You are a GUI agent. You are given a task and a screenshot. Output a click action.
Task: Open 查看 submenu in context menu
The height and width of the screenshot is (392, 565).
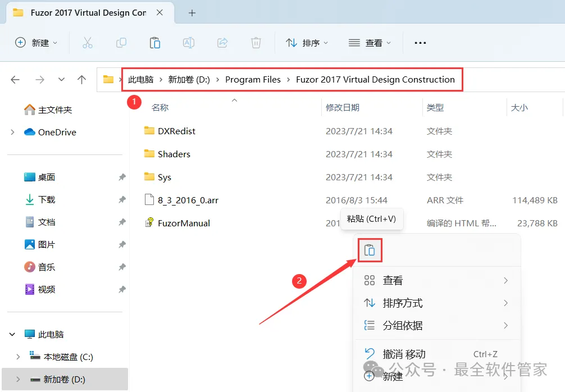pos(437,280)
